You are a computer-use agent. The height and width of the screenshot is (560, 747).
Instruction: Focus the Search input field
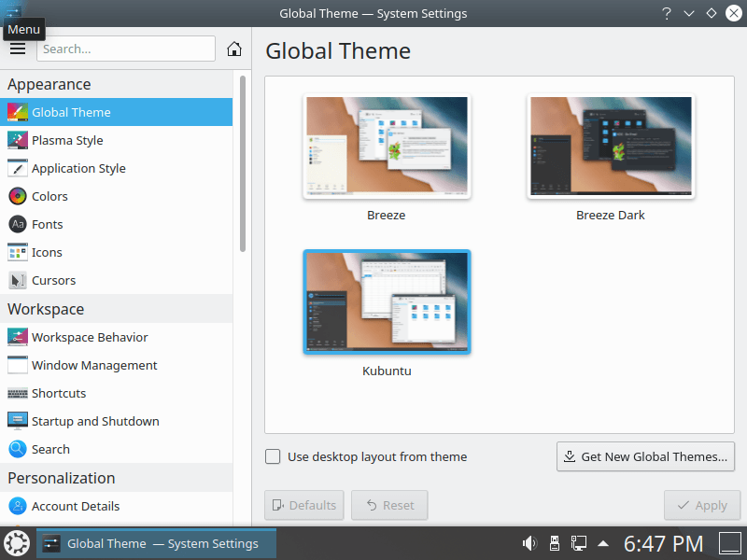[126, 49]
